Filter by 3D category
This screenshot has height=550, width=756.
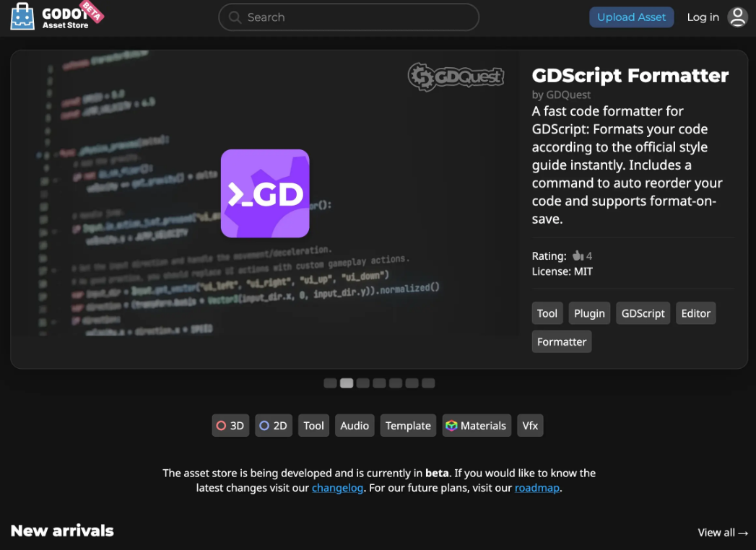pos(230,426)
